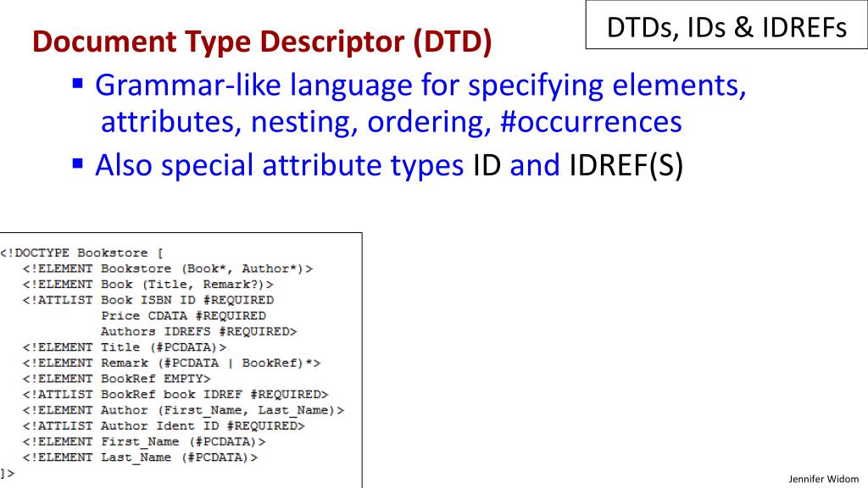Click the '<!ELEMENT First_Name (#PCDATA)>' line

click(x=144, y=442)
